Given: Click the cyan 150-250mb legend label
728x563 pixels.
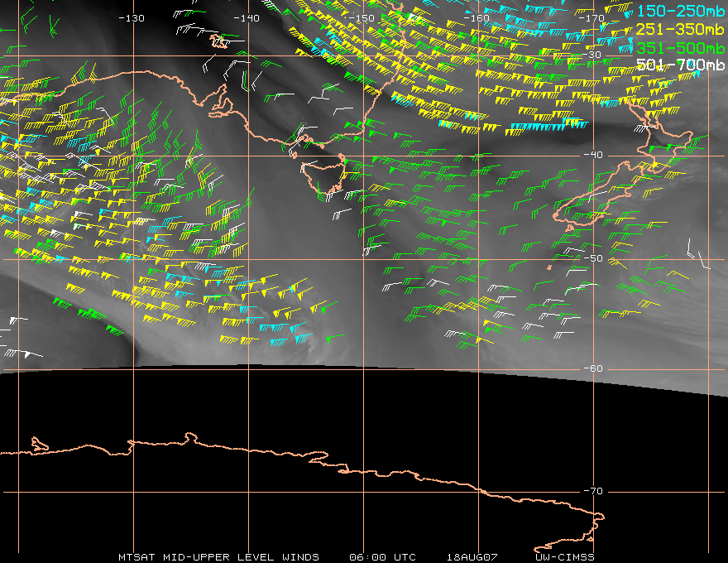Looking at the screenshot, I should (x=680, y=11).
